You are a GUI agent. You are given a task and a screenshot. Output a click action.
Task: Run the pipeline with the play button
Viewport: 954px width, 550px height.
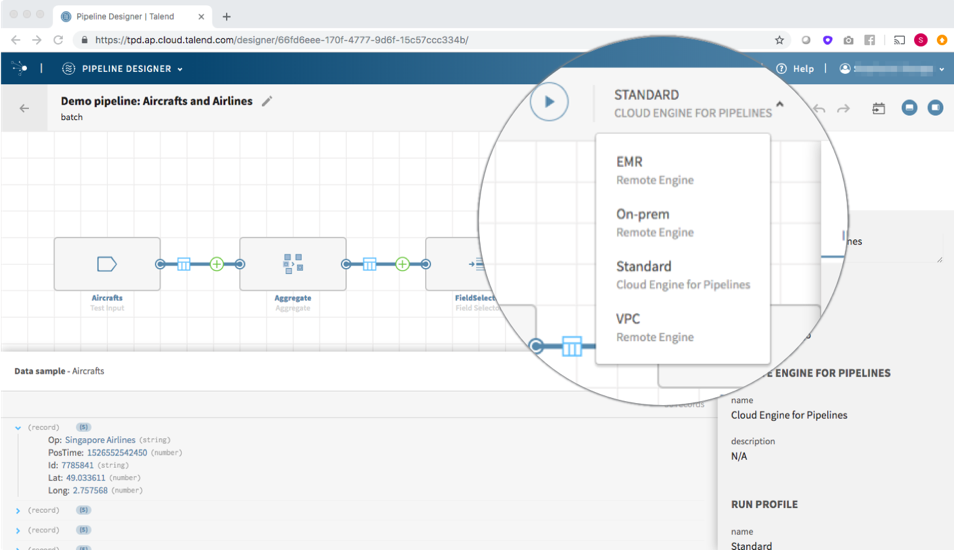coord(549,102)
